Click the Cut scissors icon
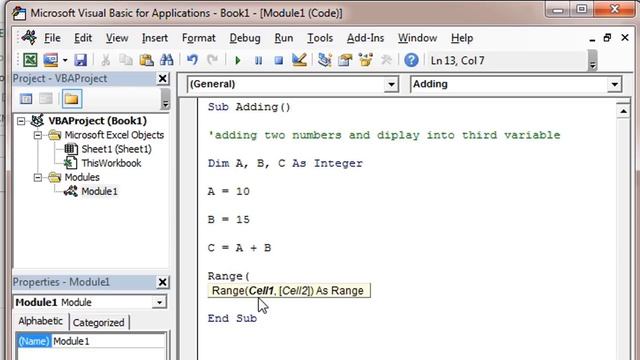This screenshot has width=640, height=360. tap(105, 60)
